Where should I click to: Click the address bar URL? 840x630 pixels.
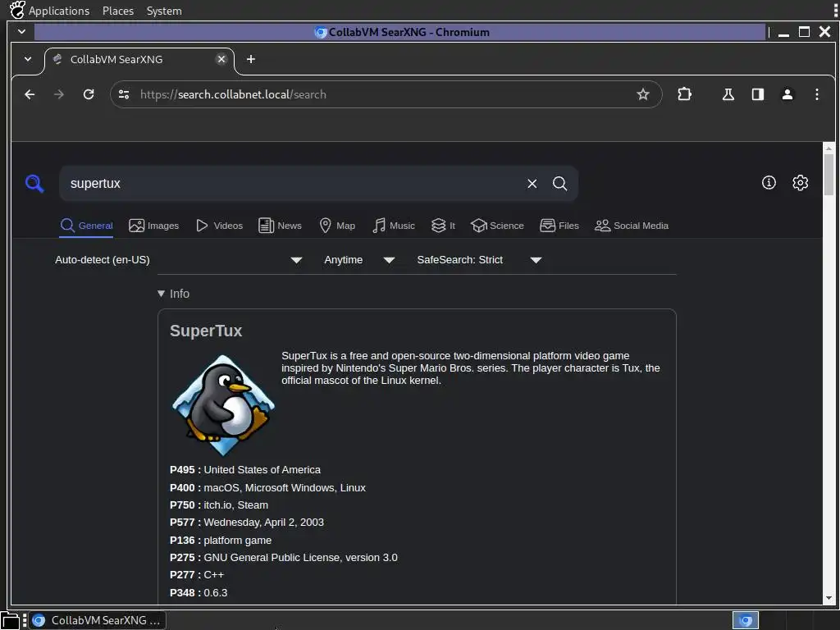(234, 94)
